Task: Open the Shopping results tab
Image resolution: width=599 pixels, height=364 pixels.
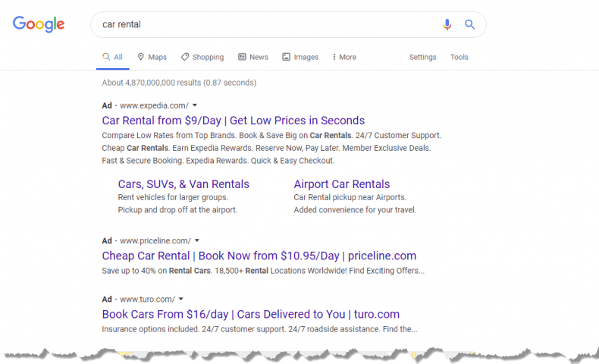Action: [x=202, y=57]
